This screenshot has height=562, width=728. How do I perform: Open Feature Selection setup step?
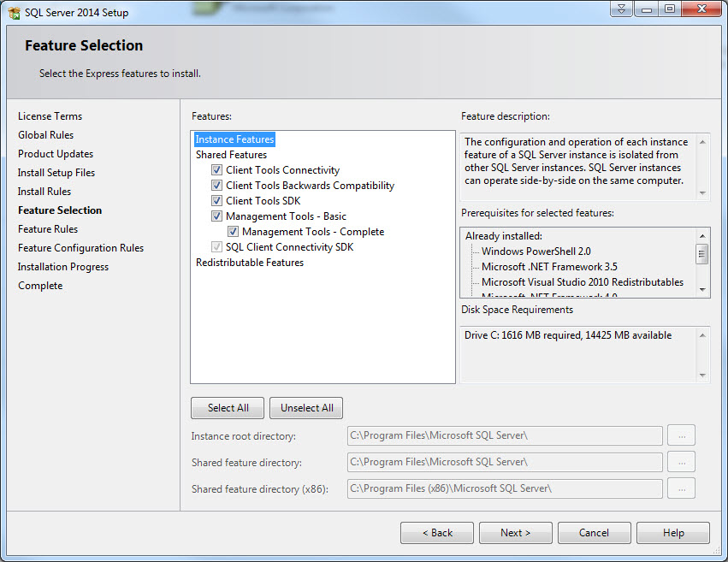59,210
